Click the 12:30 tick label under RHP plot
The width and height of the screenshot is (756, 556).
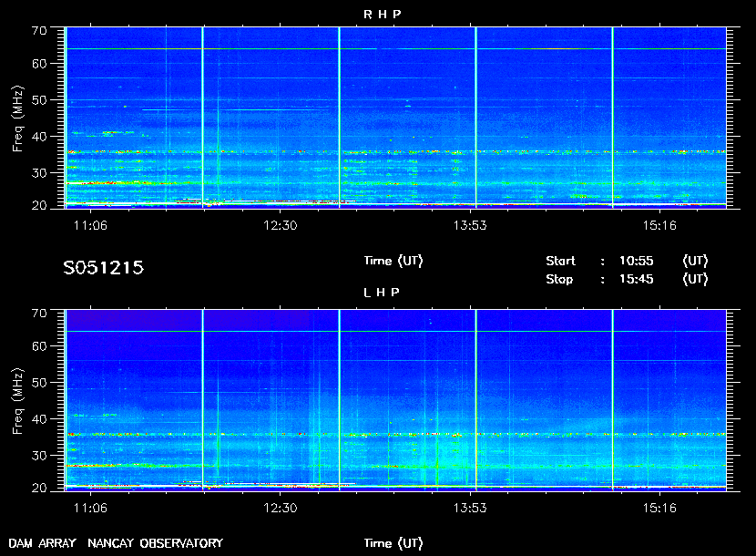(x=281, y=225)
